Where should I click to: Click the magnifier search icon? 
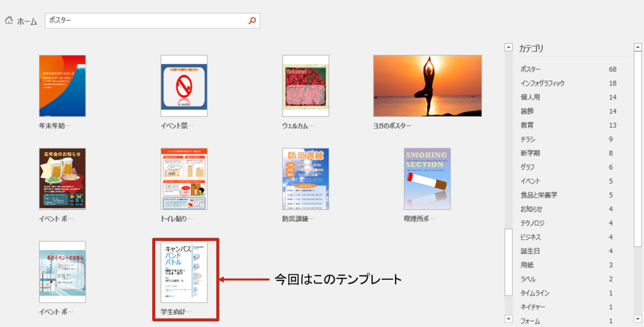coord(252,21)
